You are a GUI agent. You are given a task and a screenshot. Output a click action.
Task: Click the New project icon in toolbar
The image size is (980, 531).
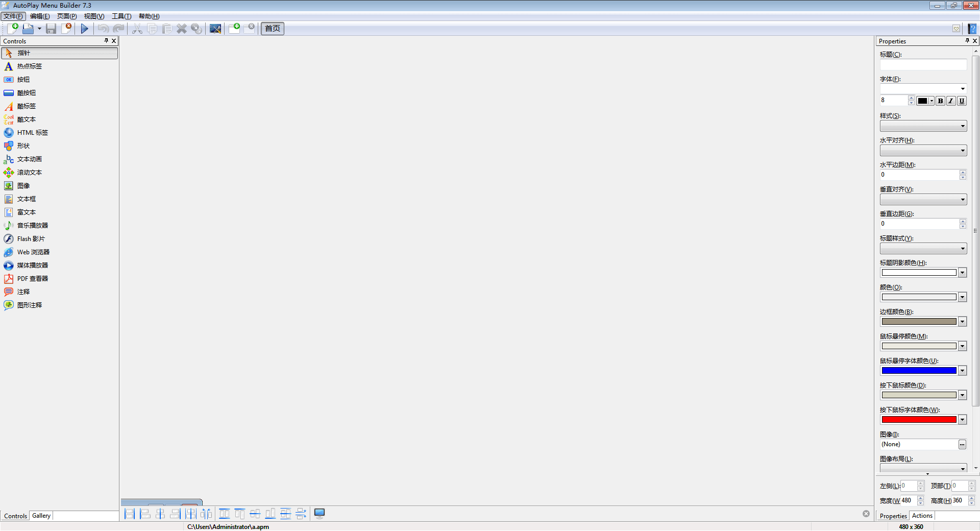point(13,29)
